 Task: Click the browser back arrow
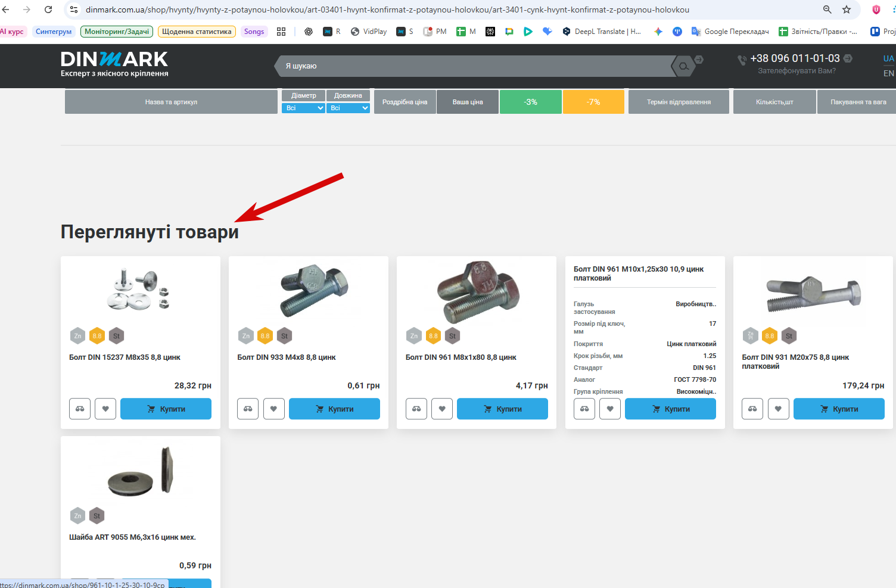(6, 10)
